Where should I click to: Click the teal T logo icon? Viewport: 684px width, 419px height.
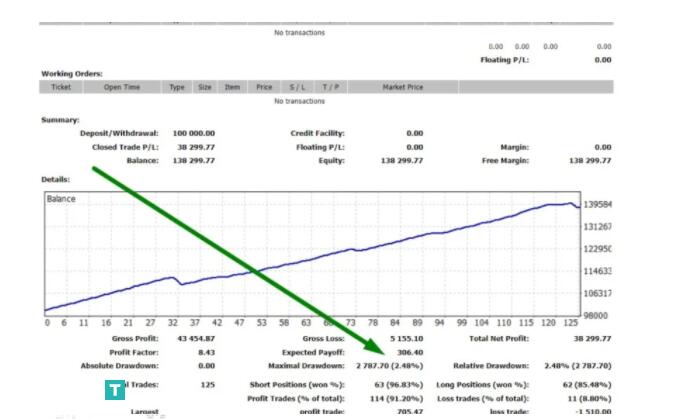click(116, 390)
